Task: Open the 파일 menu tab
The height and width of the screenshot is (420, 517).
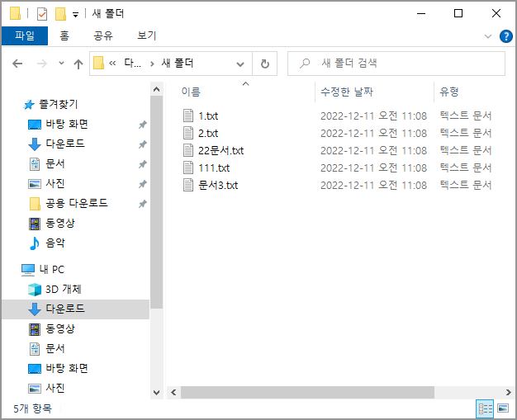Action: click(x=25, y=35)
